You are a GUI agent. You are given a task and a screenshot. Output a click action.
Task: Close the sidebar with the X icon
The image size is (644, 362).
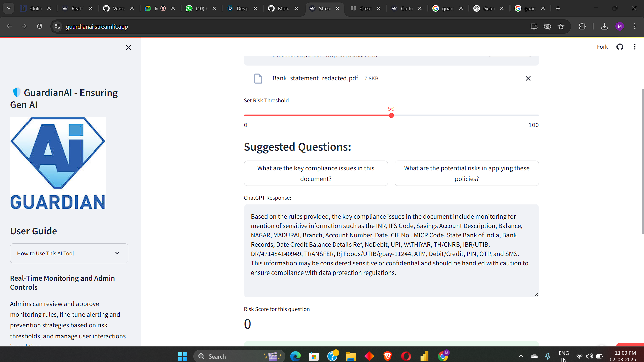[128, 48]
